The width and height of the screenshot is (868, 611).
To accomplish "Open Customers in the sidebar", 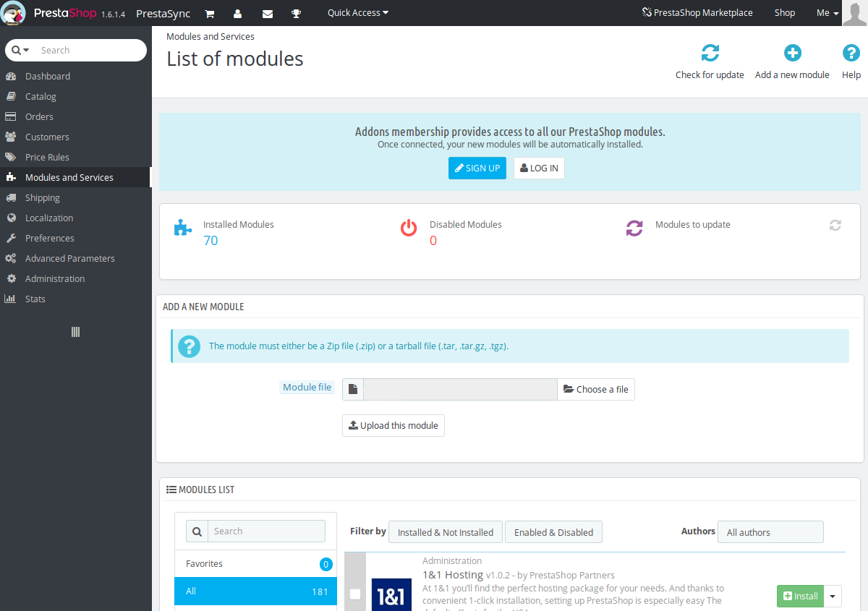I will pyautogui.click(x=75, y=137).
